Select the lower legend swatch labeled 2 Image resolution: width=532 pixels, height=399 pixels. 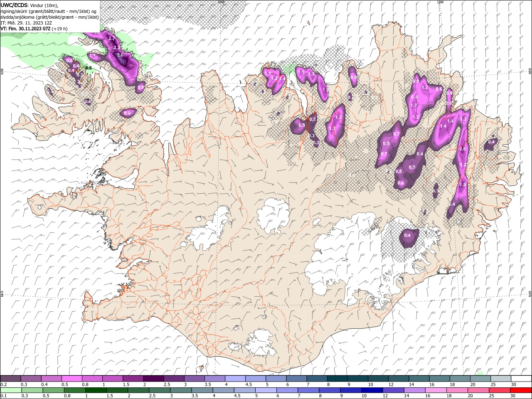point(139,390)
